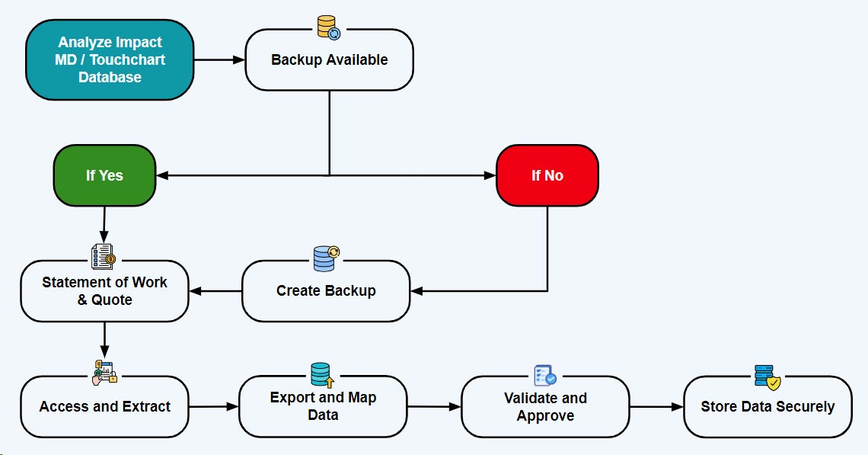Select the database export arrow icon above Export and Map Data
868x455 pixels.
coord(320,373)
